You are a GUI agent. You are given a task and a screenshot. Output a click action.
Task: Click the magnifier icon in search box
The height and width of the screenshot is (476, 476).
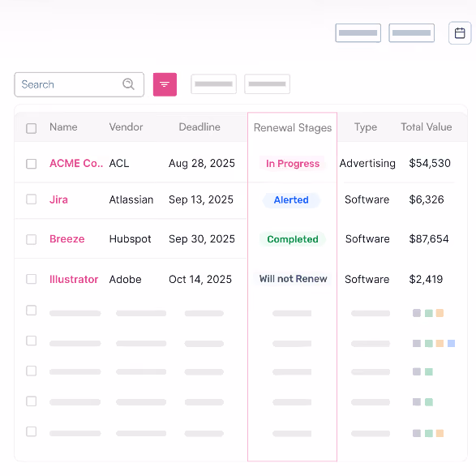128,84
